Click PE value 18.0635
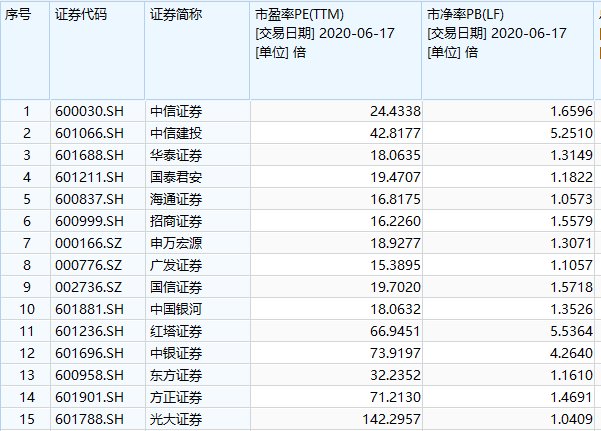601x431 pixels. pyautogui.click(x=395, y=155)
